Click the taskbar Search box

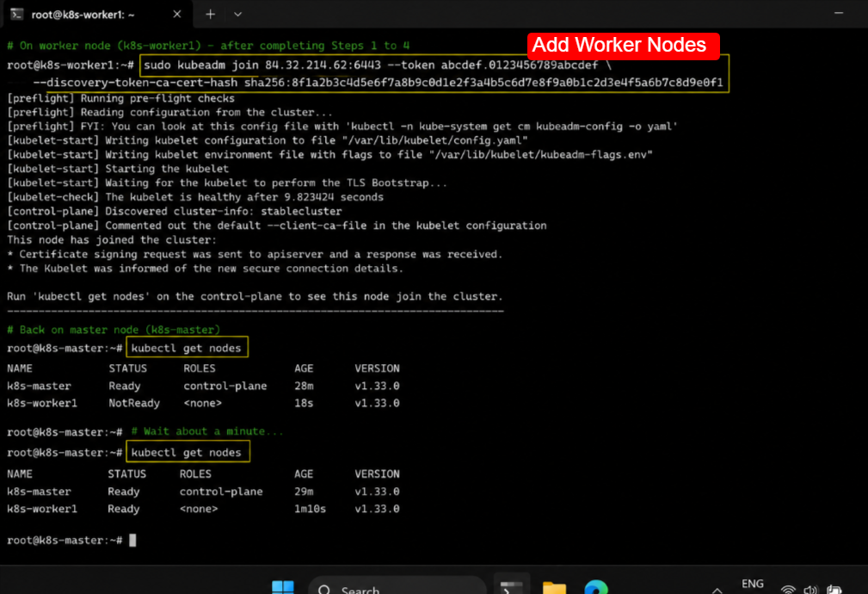pyautogui.click(x=397, y=587)
